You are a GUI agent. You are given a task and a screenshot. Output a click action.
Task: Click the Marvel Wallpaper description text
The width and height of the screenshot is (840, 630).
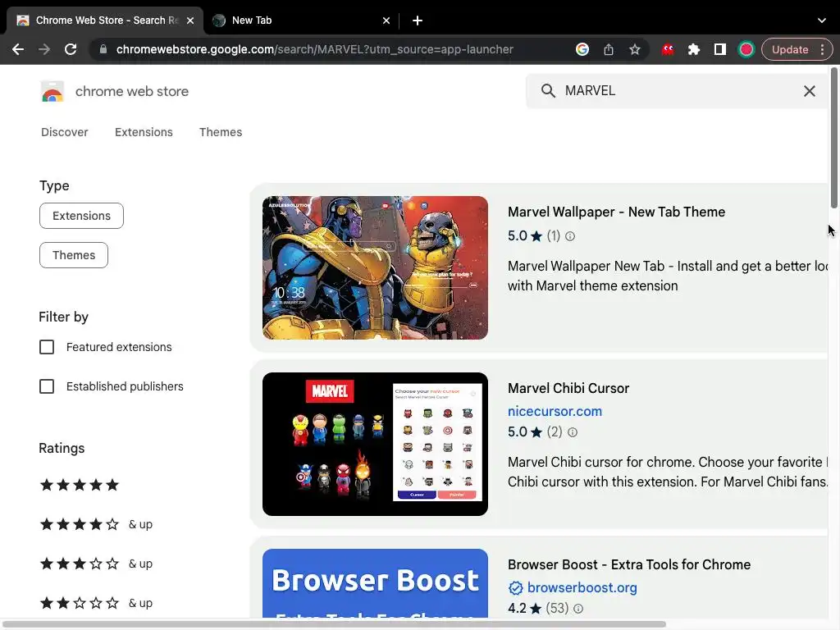pos(668,276)
